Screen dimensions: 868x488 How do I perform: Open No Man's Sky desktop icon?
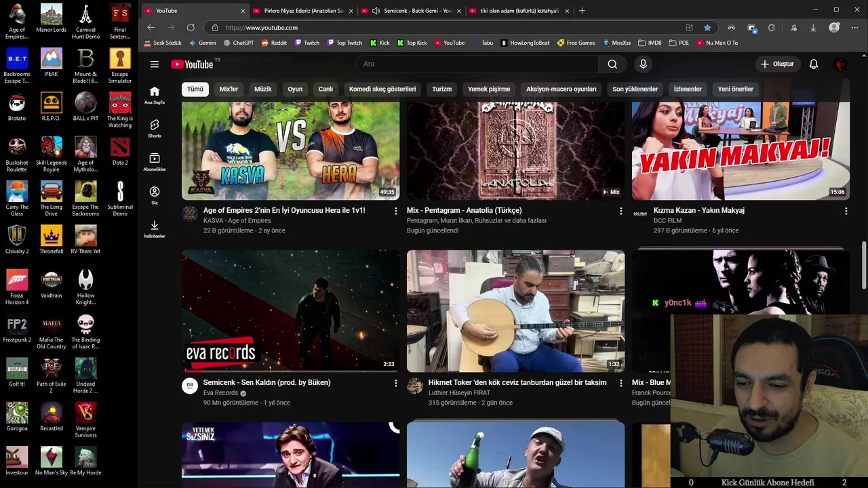52,462
